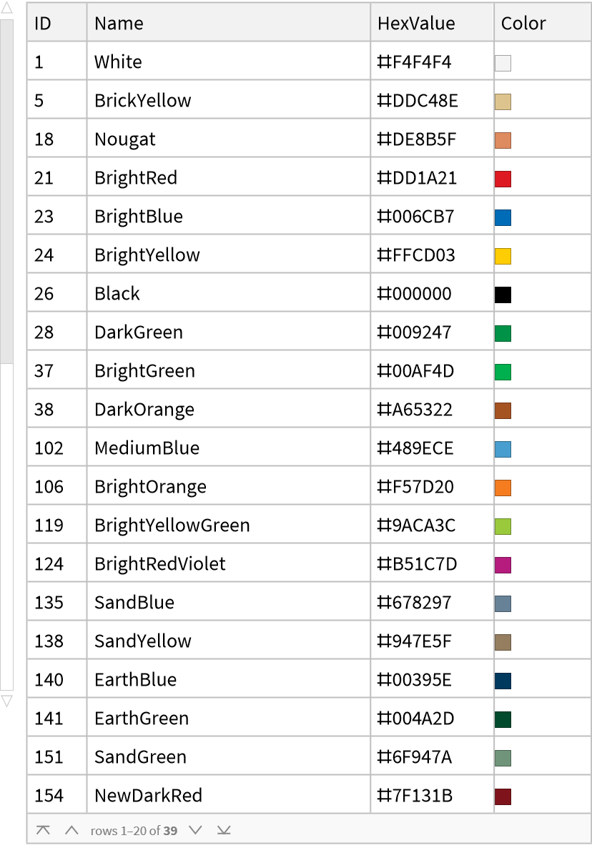Go to the next page of rows

pyautogui.click(x=195, y=830)
